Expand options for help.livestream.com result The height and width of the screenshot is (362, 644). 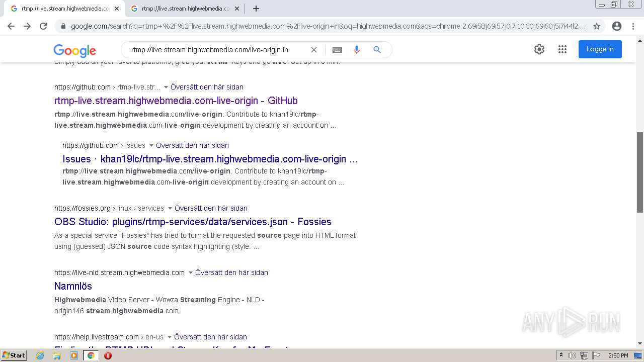tap(170, 337)
